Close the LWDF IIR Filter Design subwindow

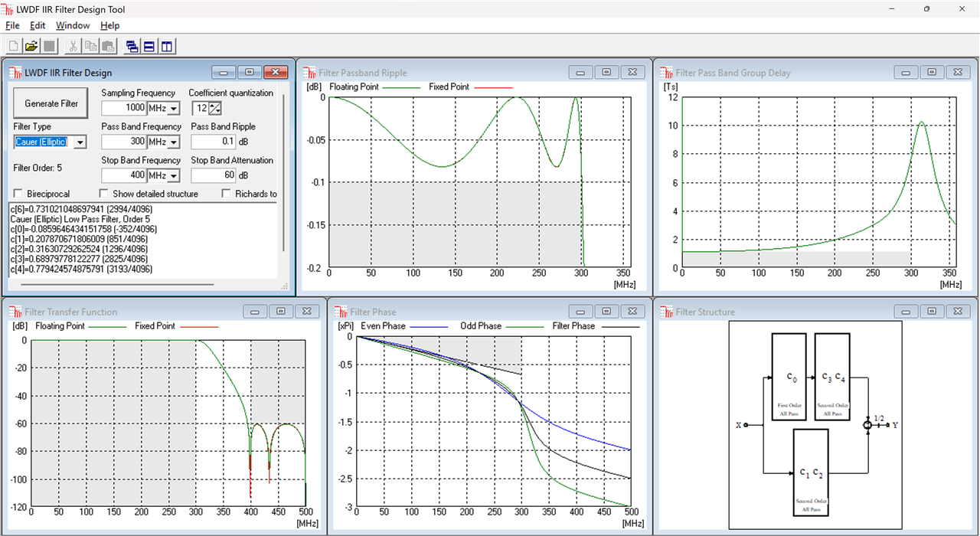tap(275, 72)
